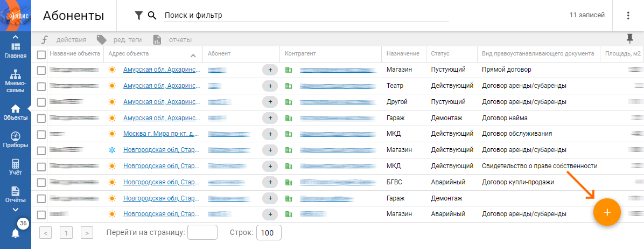The width and height of the screenshot is (644, 249).
Task: Check the Договор найма row checkbox
Action: click(41, 119)
